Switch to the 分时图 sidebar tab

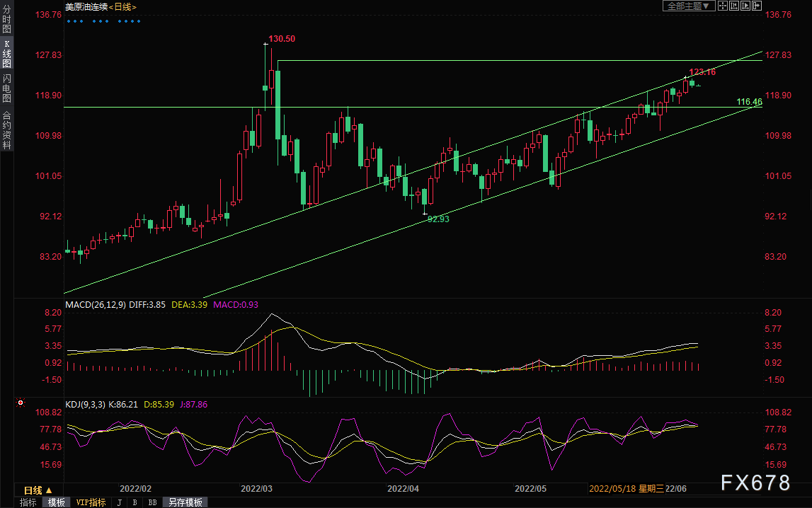pyautogui.click(x=7, y=19)
